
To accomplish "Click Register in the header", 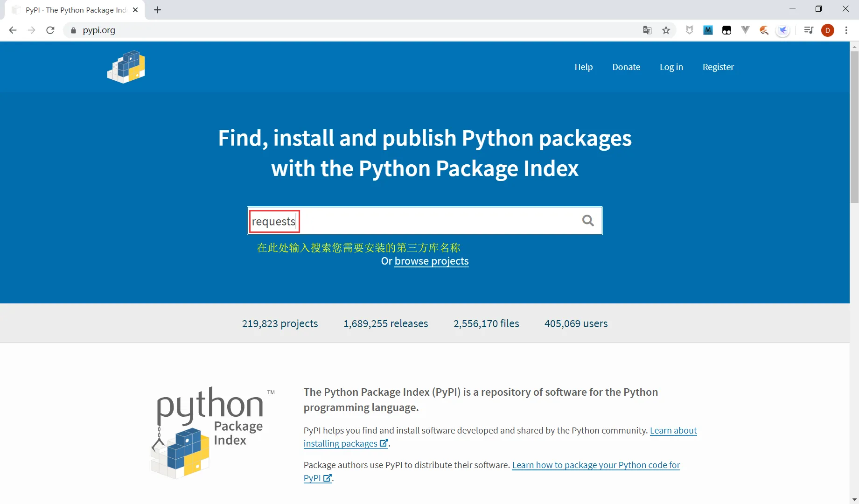I will click(718, 67).
